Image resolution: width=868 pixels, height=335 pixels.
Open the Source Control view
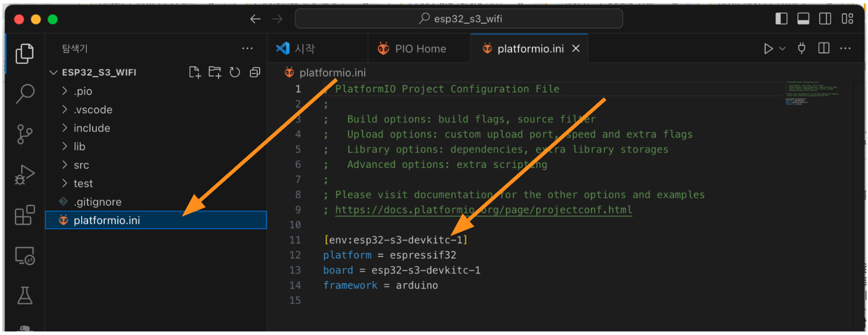[x=24, y=134]
